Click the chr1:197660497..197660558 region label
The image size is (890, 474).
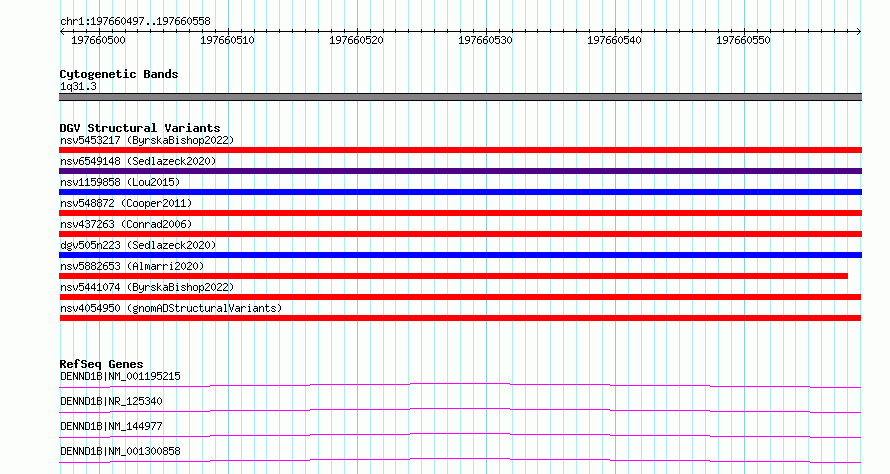(135, 21)
